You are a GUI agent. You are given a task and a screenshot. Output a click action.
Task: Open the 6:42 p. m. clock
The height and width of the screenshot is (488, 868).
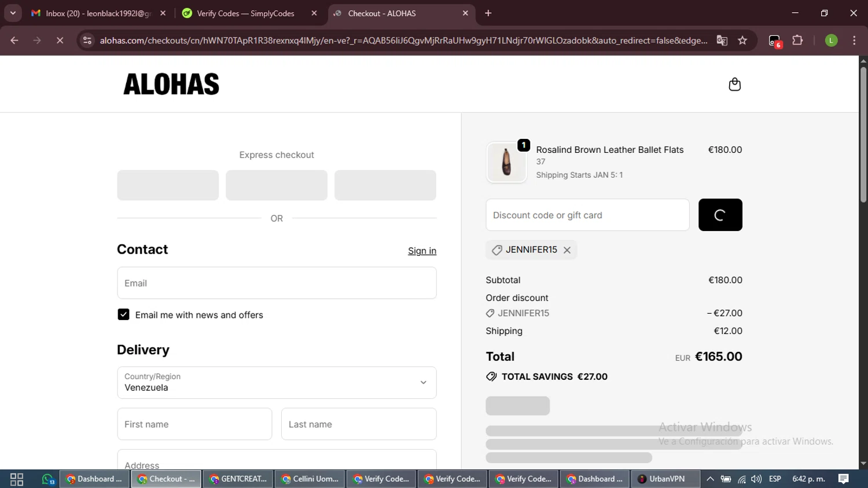808,479
